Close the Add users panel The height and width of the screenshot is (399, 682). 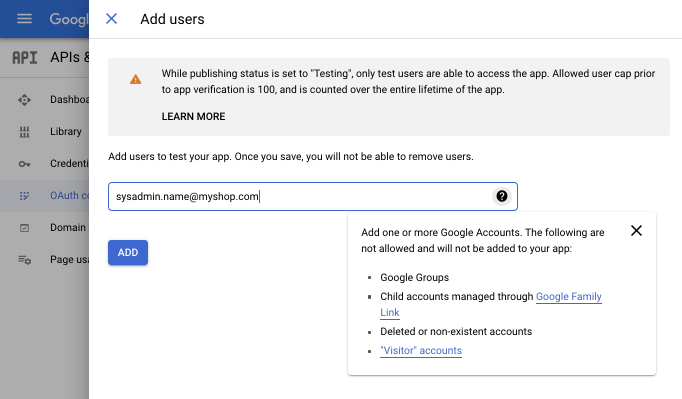pos(111,19)
